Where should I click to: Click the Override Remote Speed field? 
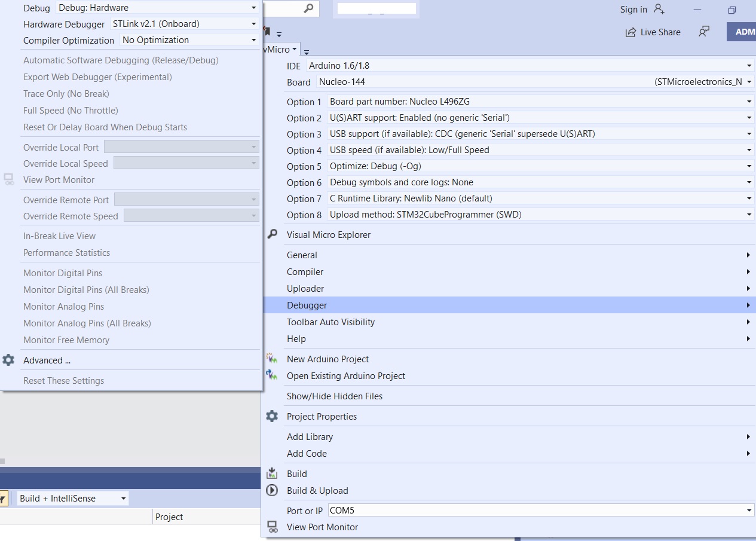click(x=191, y=216)
